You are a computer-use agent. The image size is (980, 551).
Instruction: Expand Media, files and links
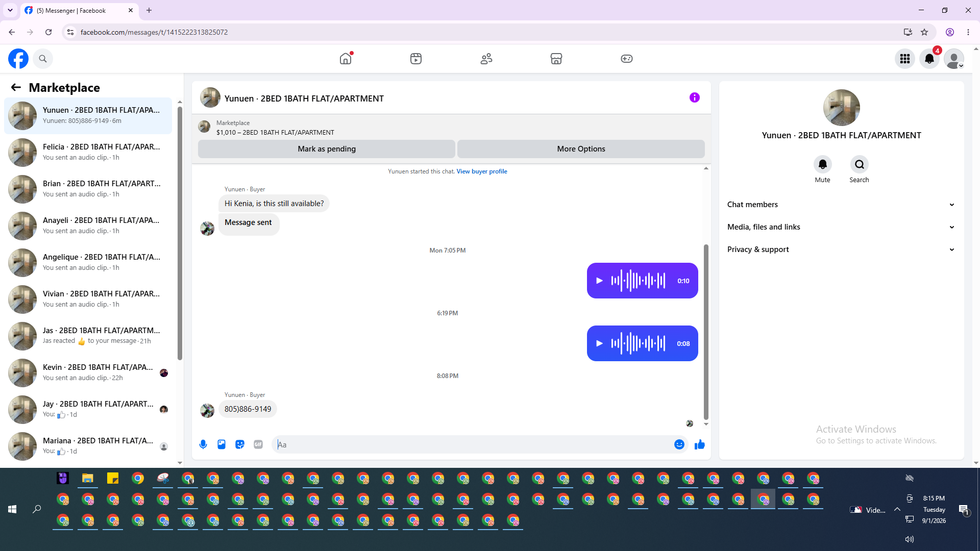point(841,227)
